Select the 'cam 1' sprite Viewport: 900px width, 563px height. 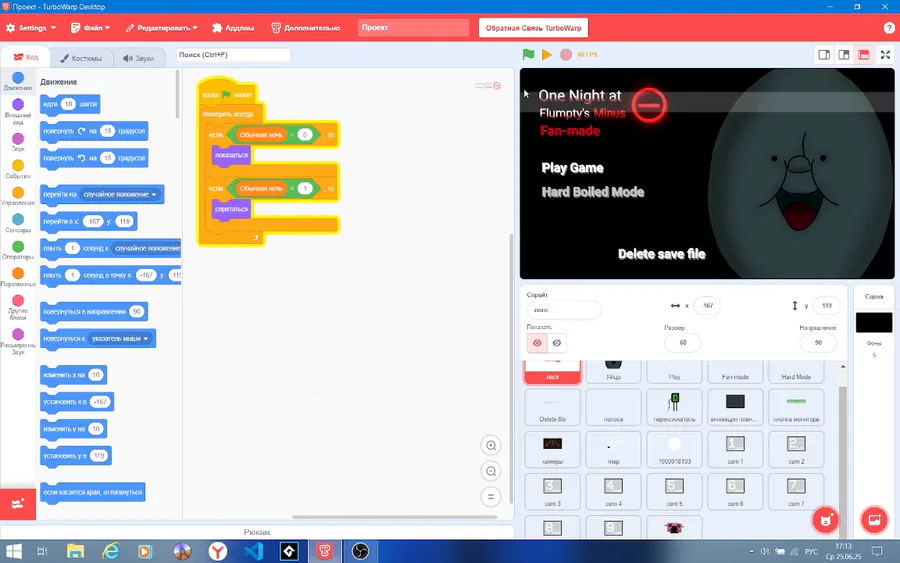coord(735,449)
